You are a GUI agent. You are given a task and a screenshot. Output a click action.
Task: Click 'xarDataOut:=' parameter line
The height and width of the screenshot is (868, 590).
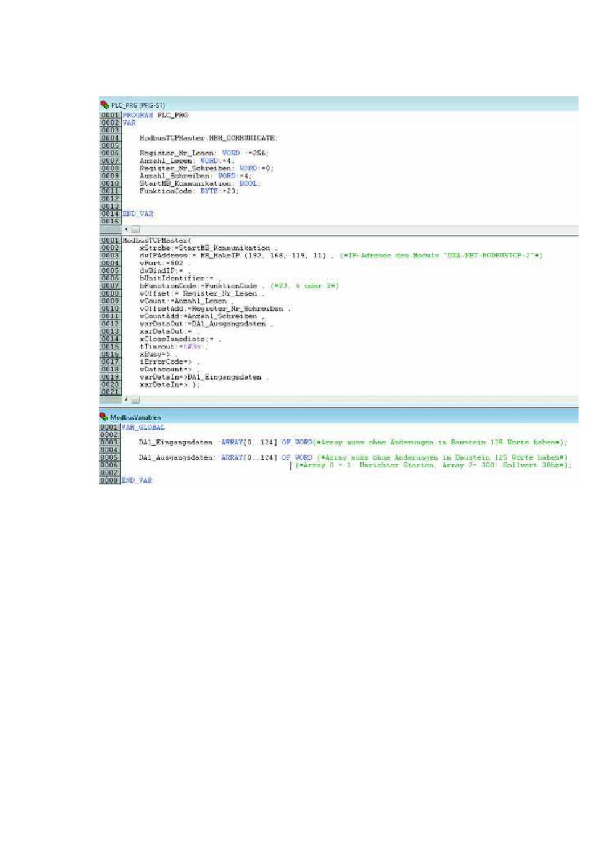[x=169, y=331]
